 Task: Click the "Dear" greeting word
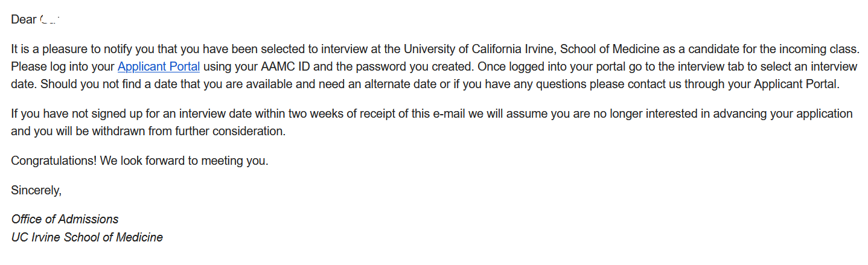pyautogui.click(x=24, y=19)
